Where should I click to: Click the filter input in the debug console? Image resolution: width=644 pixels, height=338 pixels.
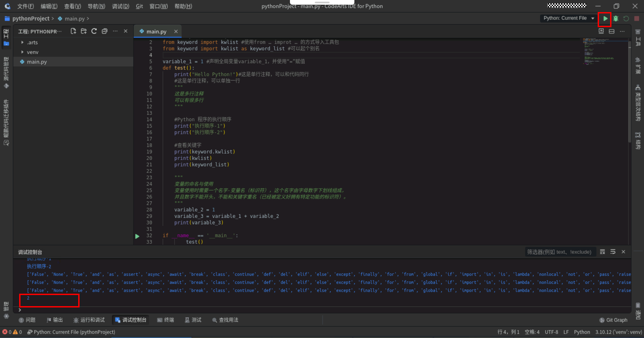coord(560,252)
